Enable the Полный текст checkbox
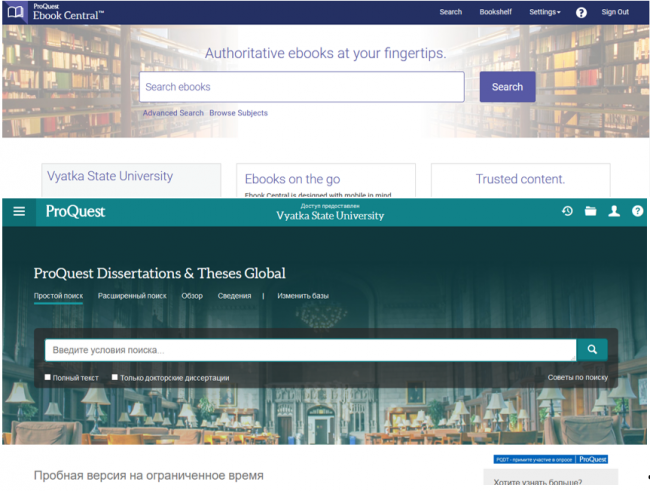650x491 pixels. click(48, 378)
